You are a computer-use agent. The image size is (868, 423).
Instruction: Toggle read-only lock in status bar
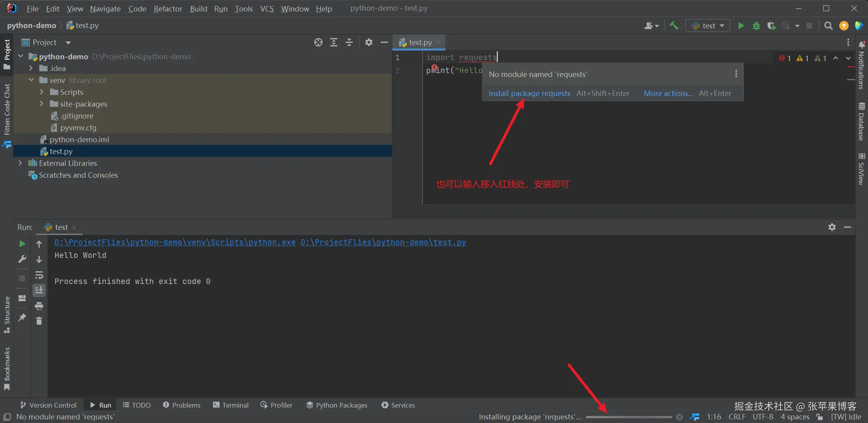point(819,417)
